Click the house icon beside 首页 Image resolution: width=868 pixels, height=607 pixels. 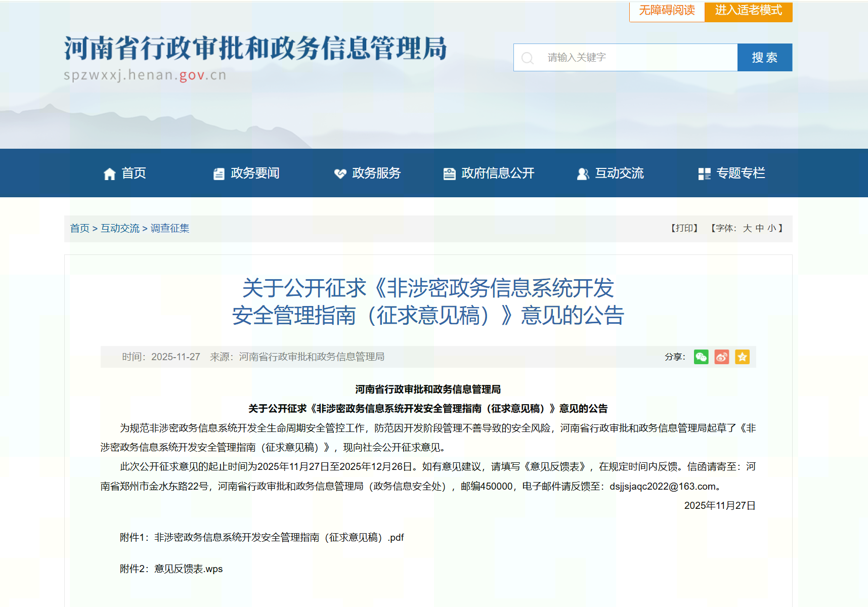tap(109, 174)
